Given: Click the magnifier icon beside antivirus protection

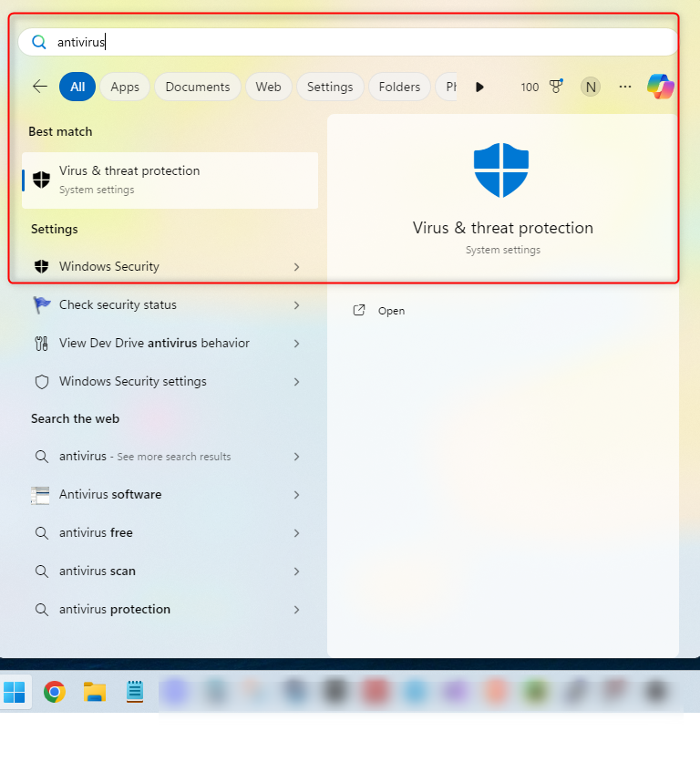Looking at the screenshot, I should [x=42, y=610].
